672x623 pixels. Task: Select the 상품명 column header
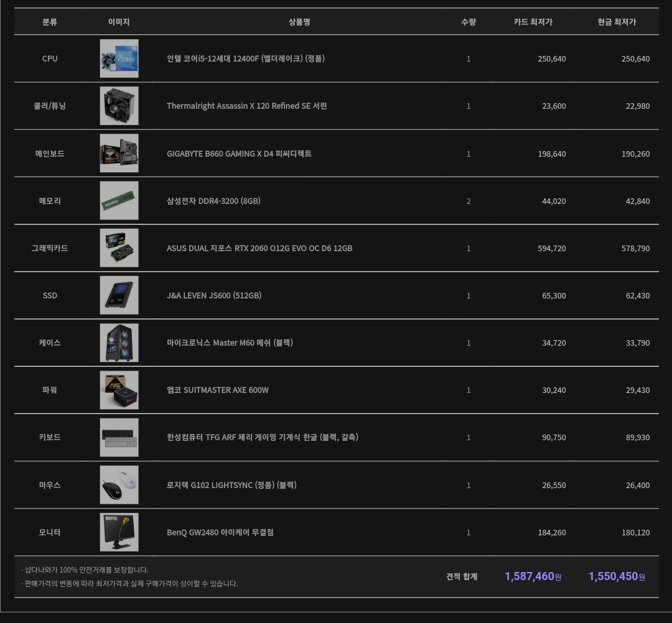tap(299, 22)
